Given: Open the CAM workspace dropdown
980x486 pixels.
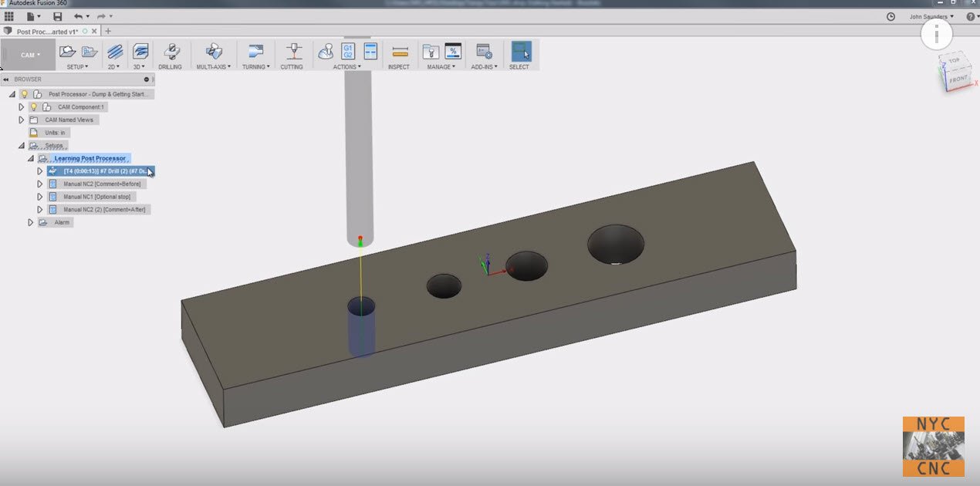Looking at the screenshot, I should 29,54.
